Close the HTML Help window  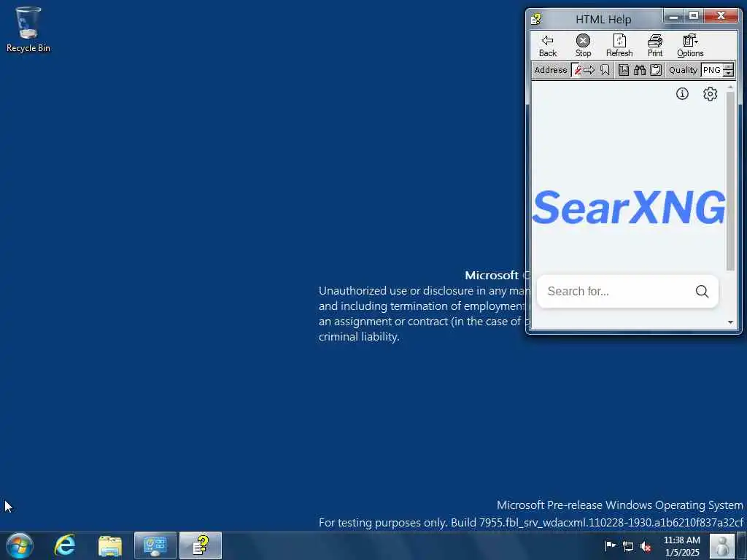click(721, 16)
